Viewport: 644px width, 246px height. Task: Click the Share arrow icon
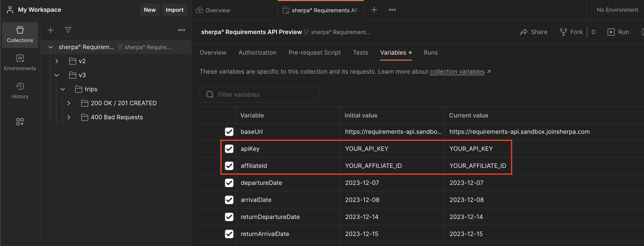click(524, 32)
